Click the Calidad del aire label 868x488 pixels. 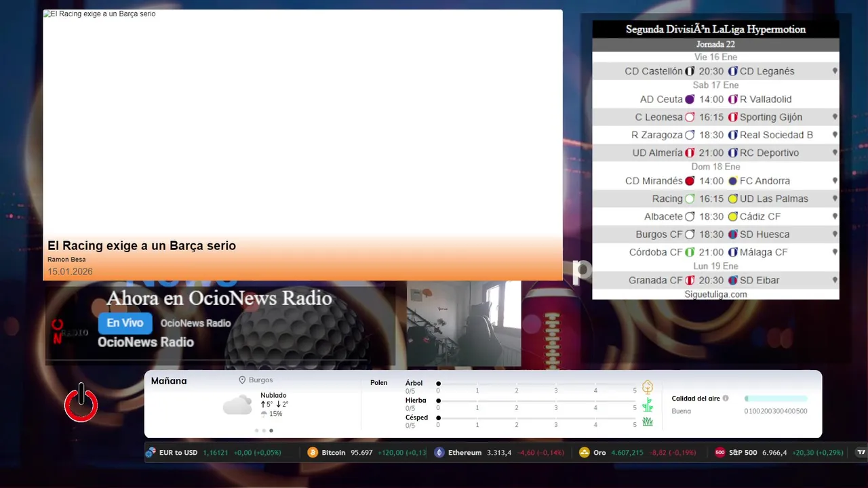click(696, 399)
